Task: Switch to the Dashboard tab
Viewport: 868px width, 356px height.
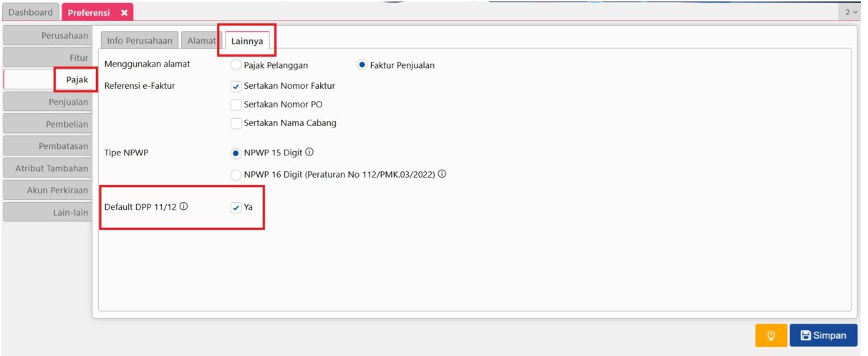Action: (x=31, y=12)
